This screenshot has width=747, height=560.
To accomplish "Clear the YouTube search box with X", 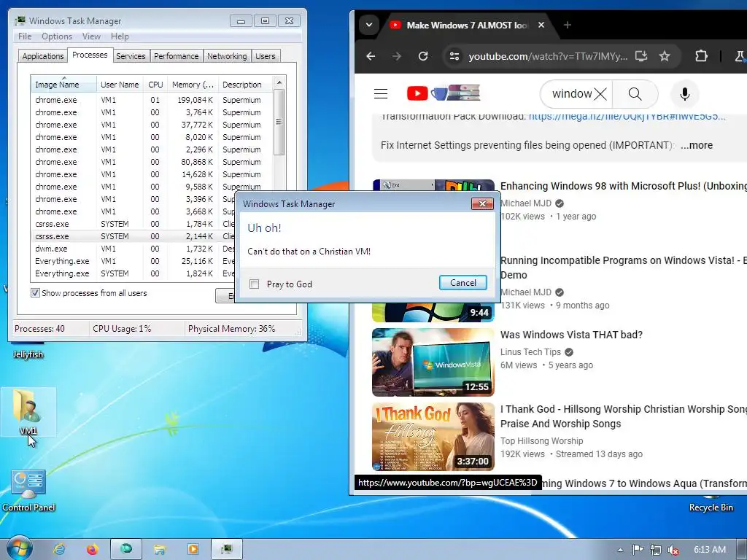I will [601, 94].
